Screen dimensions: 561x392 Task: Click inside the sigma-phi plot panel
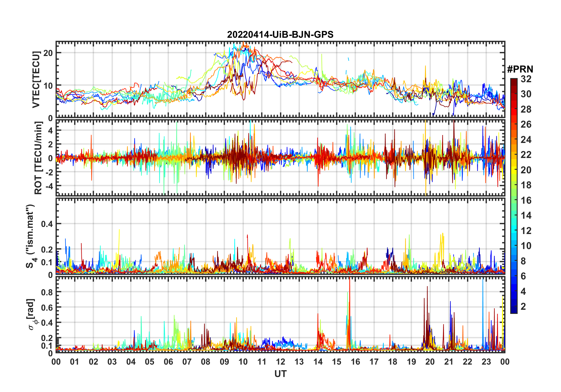(x=280, y=314)
